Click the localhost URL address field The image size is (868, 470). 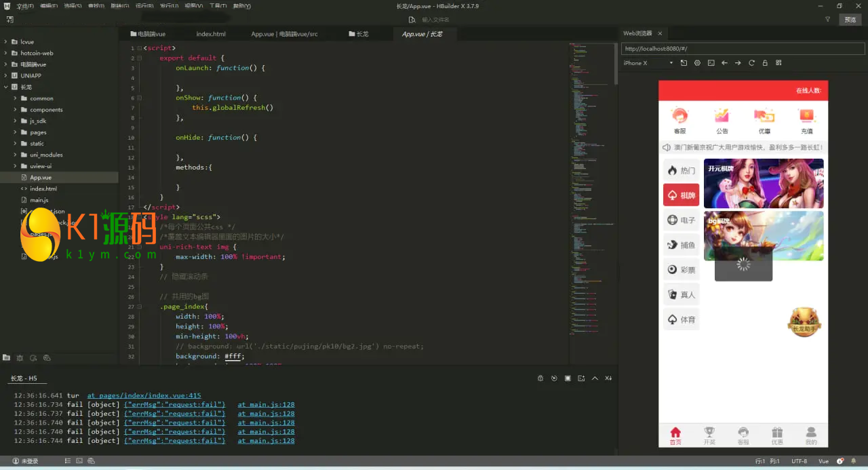click(742, 49)
